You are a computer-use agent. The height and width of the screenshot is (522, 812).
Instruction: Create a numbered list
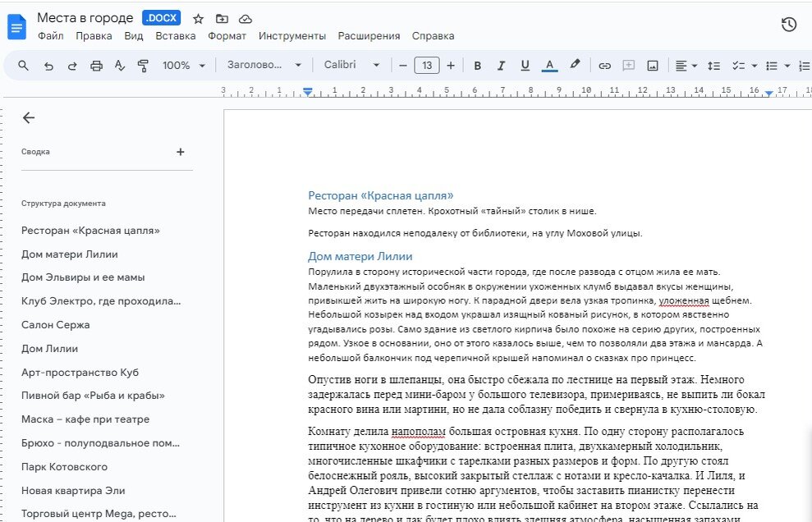tap(805, 66)
